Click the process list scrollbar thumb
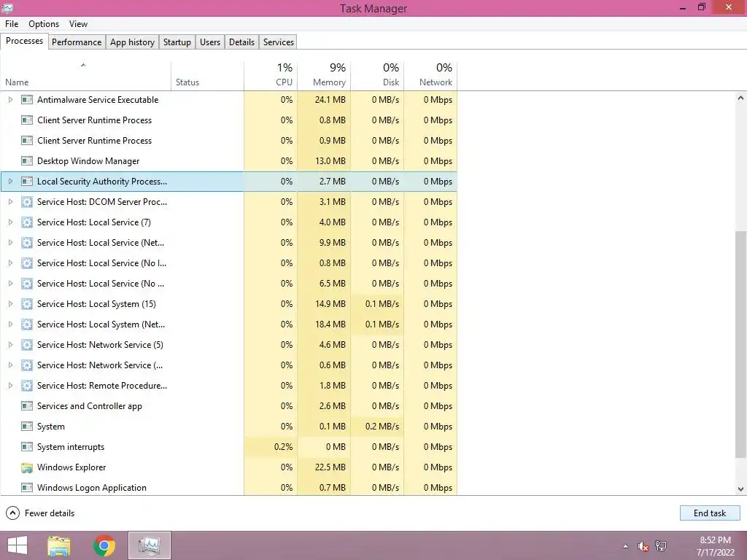 click(740, 344)
